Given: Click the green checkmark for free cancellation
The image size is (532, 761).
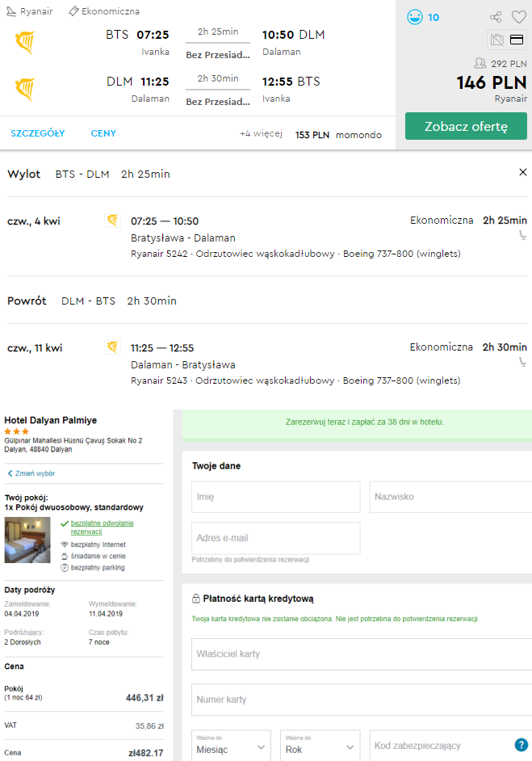Looking at the screenshot, I should pyautogui.click(x=64, y=523).
